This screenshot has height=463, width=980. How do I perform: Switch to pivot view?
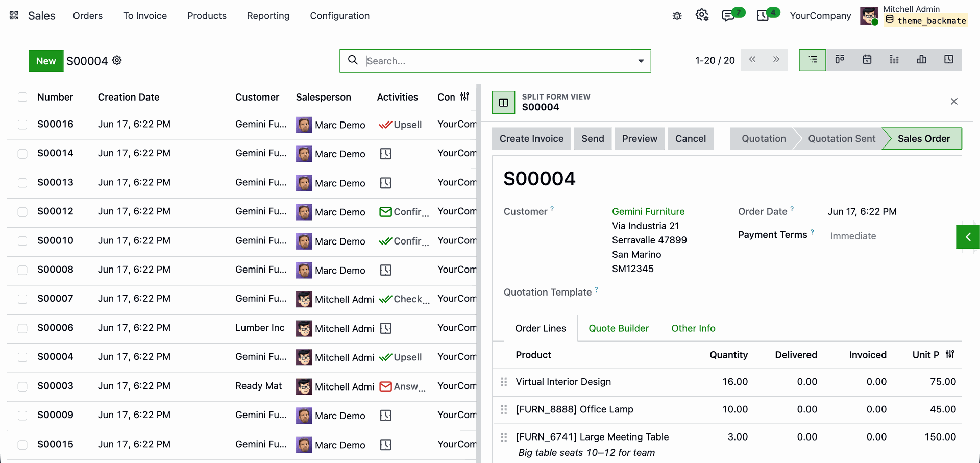click(894, 60)
